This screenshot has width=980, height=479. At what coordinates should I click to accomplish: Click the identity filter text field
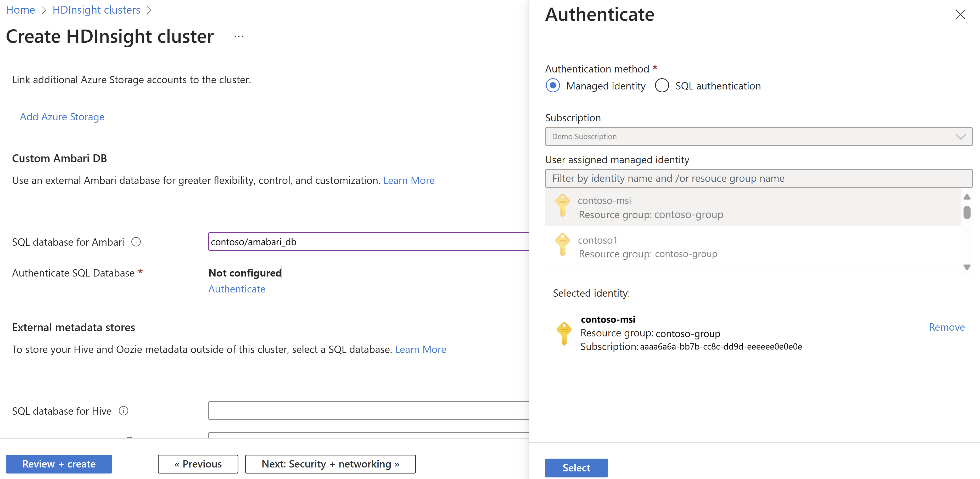coord(758,178)
